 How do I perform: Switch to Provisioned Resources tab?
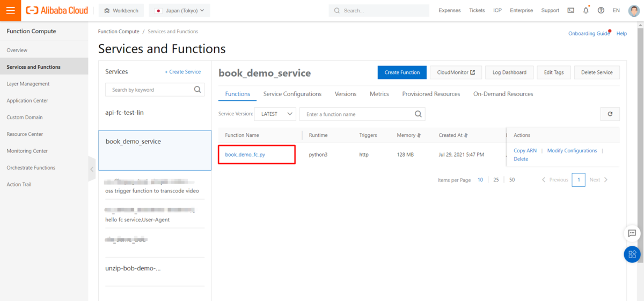pos(431,94)
